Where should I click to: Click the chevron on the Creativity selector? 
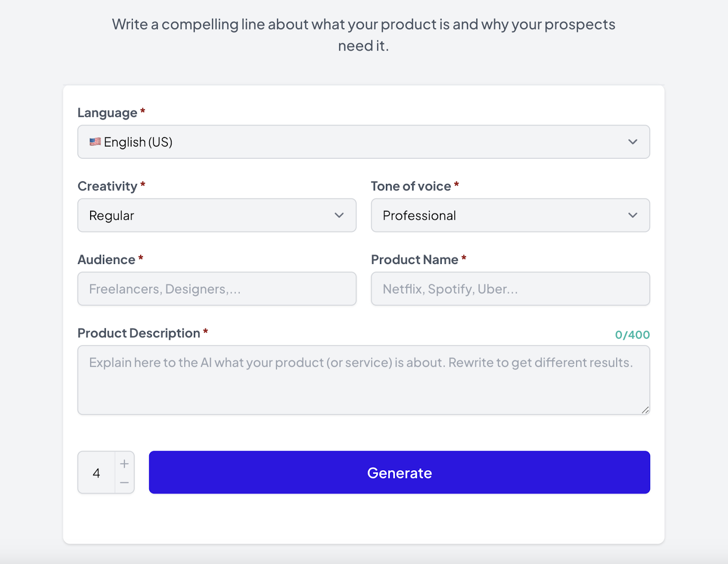339,215
